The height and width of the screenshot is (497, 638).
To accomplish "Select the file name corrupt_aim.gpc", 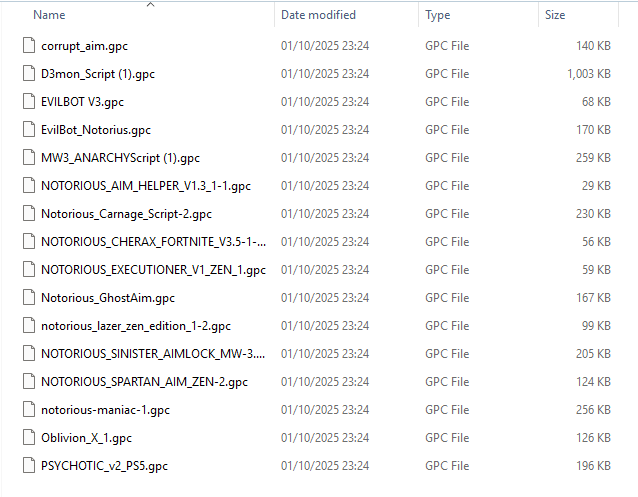I will tap(84, 46).
